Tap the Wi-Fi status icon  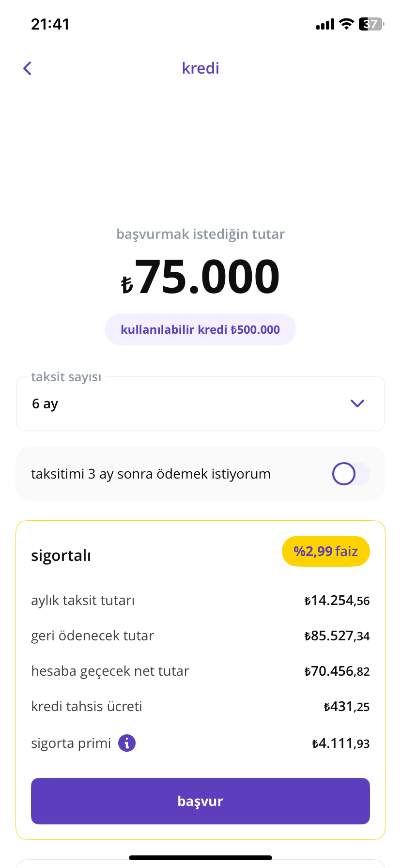346,24
